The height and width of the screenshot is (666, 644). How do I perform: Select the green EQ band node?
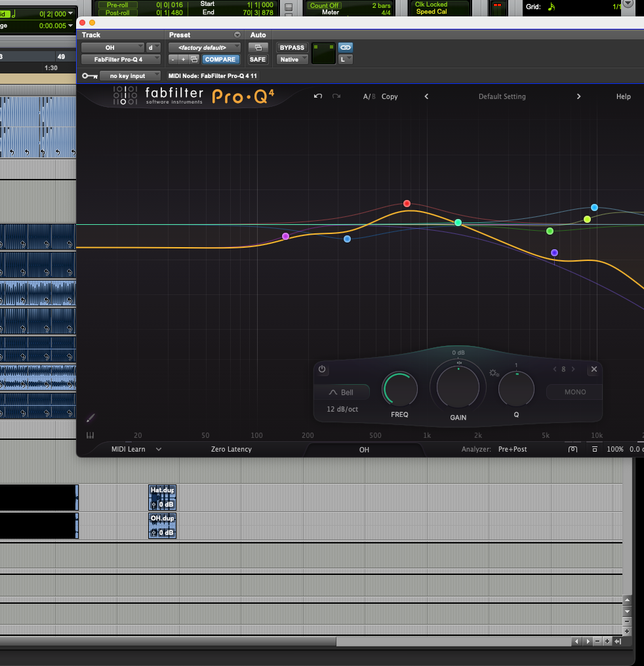pyautogui.click(x=550, y=231)
